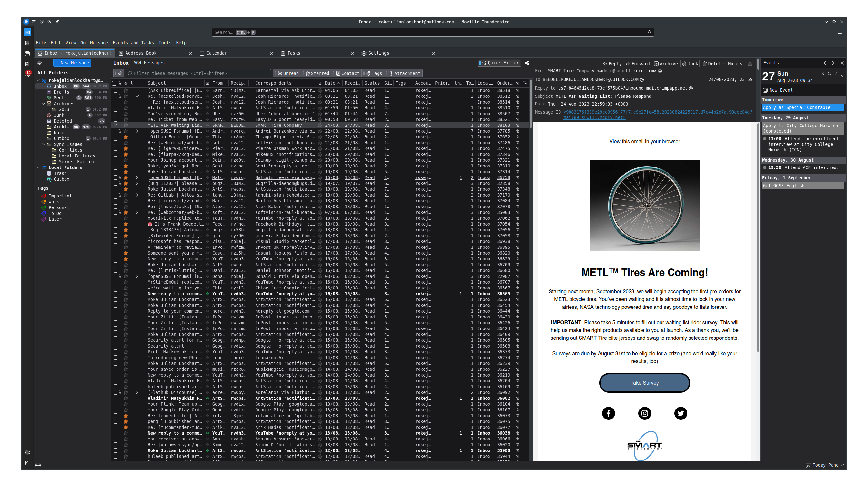Toggle the Quick Filter bar button
Screen dimensions: 868x495
click(x=499, y=63)
